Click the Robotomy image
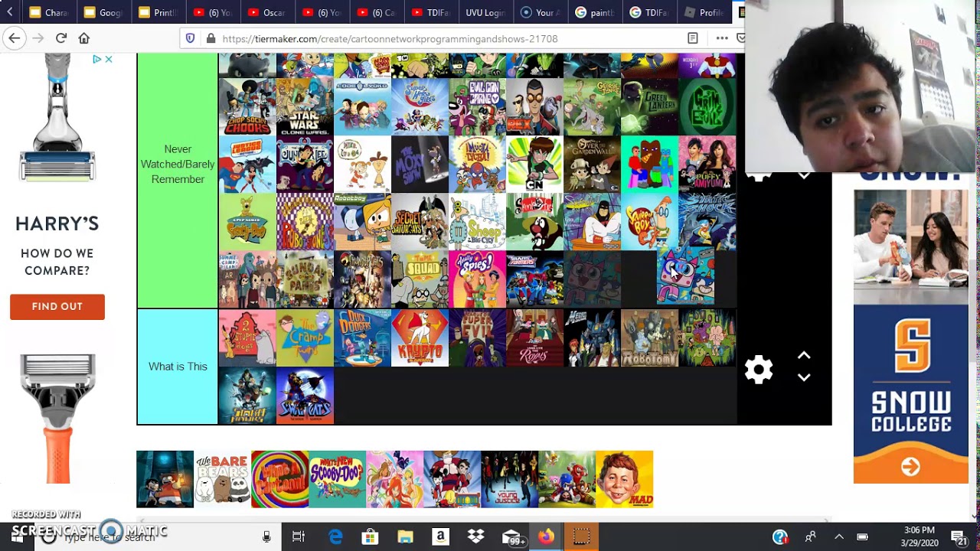Image resolution: width=980 pixels, height=551 pixels. tap(649, 337)
